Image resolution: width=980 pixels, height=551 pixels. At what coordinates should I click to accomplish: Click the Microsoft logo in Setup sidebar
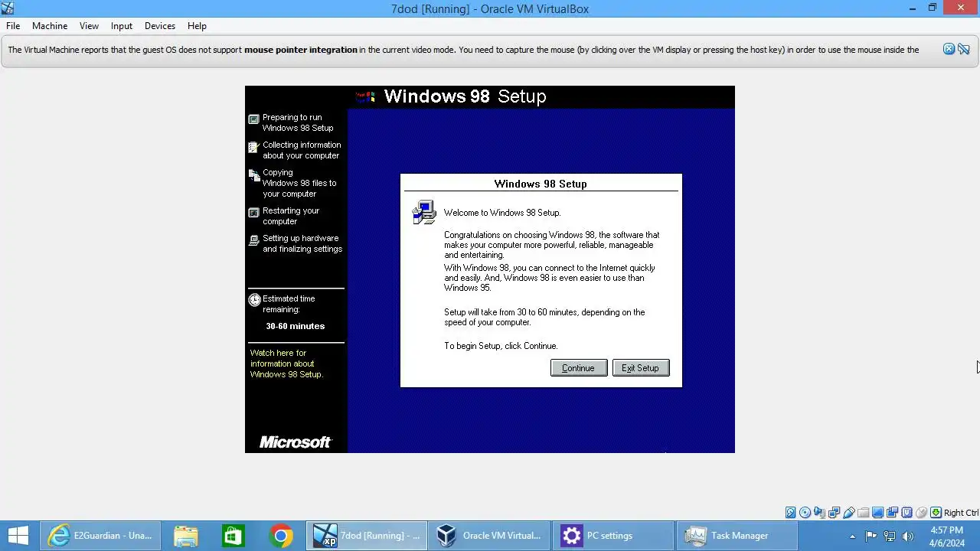point(296,442)
